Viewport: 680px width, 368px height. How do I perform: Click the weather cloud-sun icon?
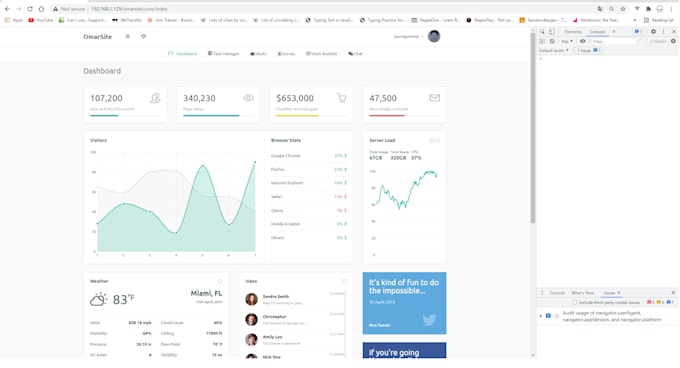98,299
